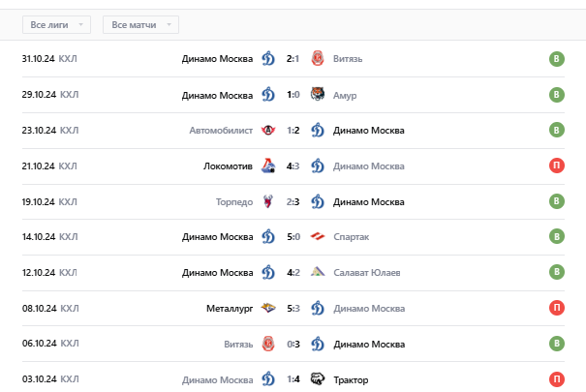
Task: Click the red П badge on the 21.10.24 match
Action: coord(556,166)
